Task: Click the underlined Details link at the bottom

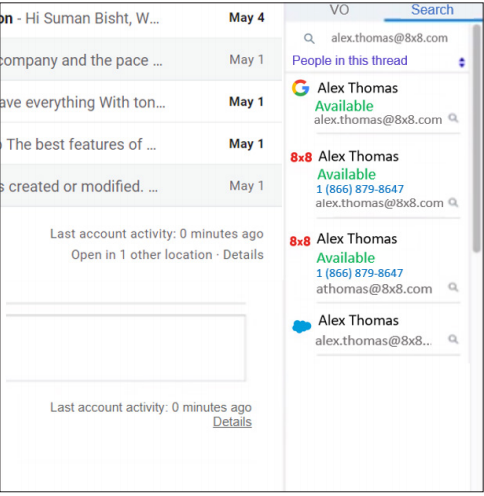Action: pos(232,422)
